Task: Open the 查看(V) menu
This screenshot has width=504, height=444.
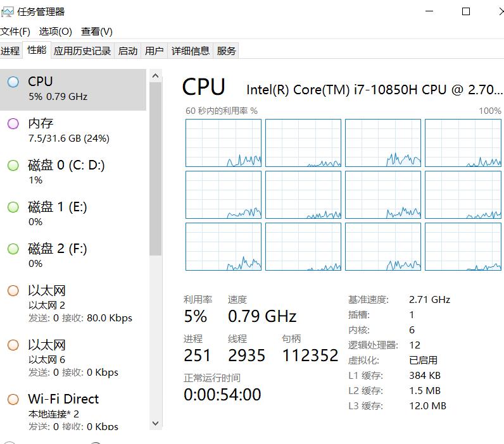Action: click(97, 31)
